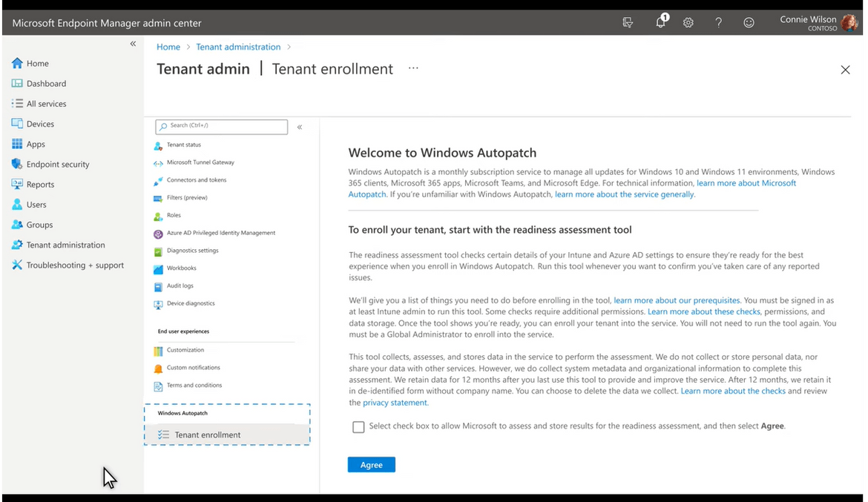Click the Roles icon
The height and width of the screenshot is (502, 868).
pyautogui.click(x=158, y=216)
